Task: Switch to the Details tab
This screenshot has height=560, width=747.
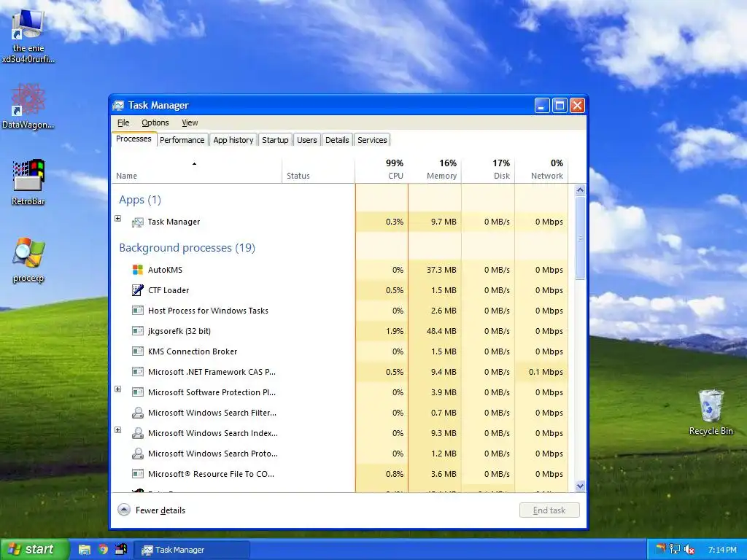Action: point(337,140)
